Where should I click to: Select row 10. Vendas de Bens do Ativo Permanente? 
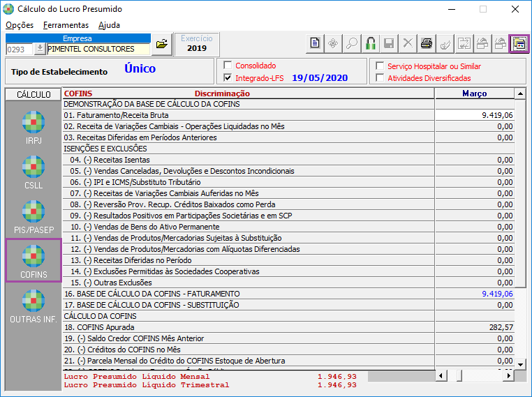point(249,227)
